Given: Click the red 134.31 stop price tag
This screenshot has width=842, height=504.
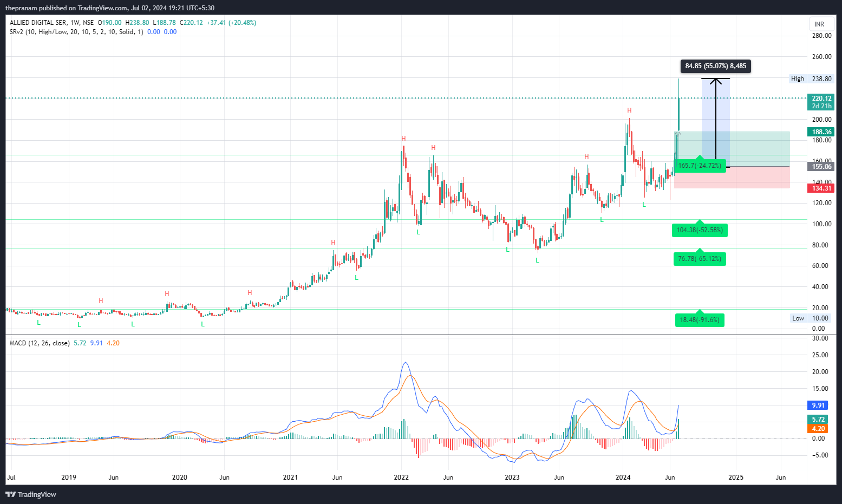Looking at the screenshot, I should [821, 188].
